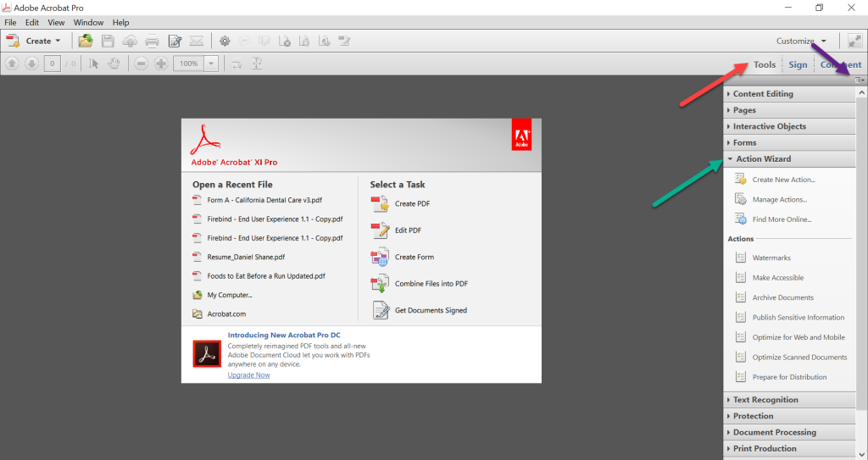The image size is (868, 460).
Task: Click the Edit Text and Images toolbar icon
Action: point(344,41)
